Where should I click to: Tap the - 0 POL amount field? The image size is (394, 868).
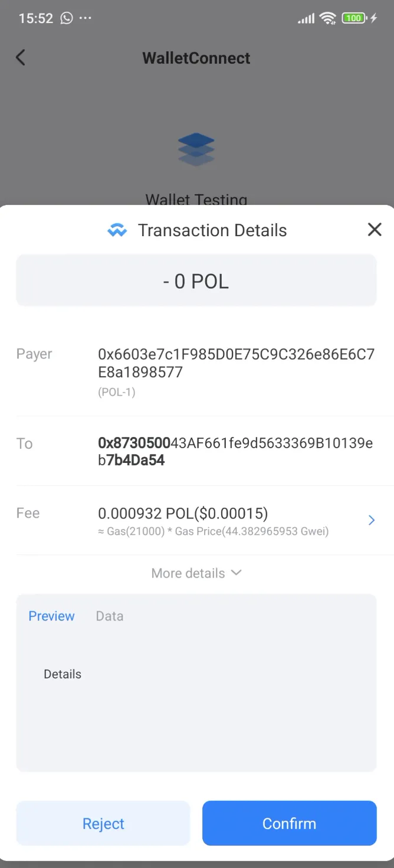tap(196, 281)
